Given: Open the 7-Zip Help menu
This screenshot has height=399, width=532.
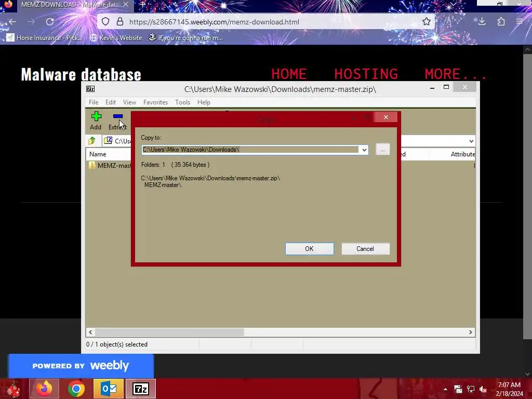Looking at the screenshot, I should click(x=204, y=102).
